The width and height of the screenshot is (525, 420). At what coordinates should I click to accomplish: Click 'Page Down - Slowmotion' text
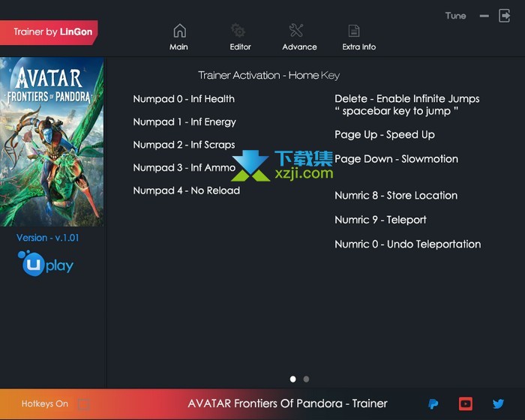pos(397,159)
